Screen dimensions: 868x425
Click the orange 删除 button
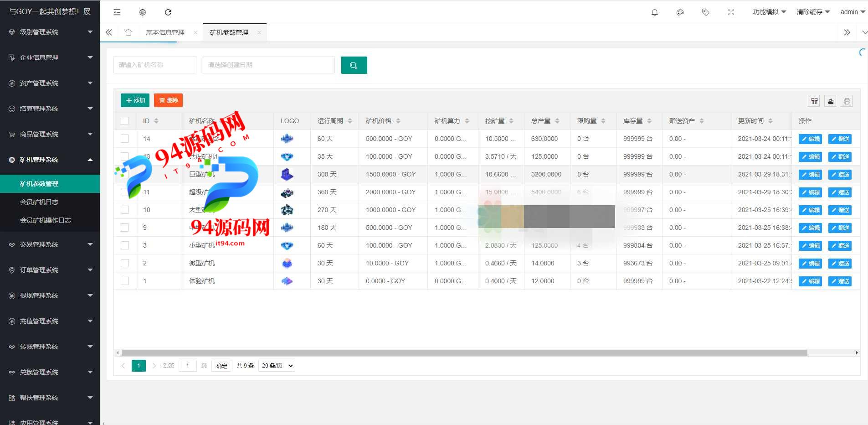pyautogui.click(x=168, y=100)
